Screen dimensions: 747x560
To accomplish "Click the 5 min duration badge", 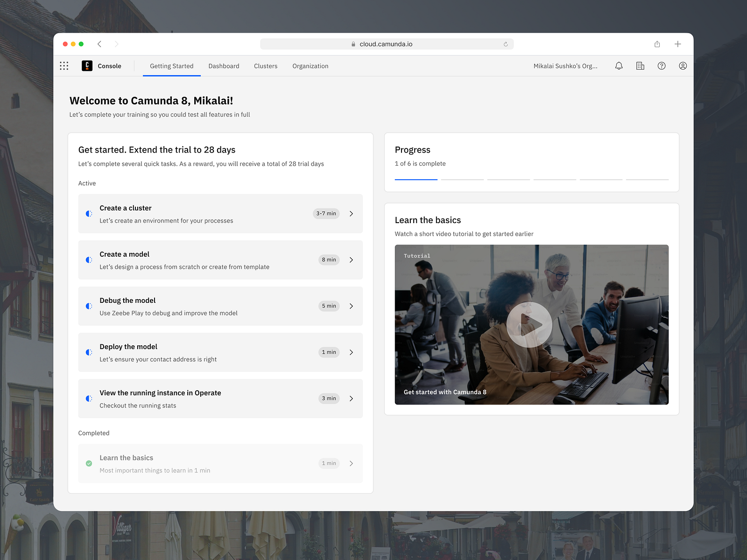I will point(329,306).
